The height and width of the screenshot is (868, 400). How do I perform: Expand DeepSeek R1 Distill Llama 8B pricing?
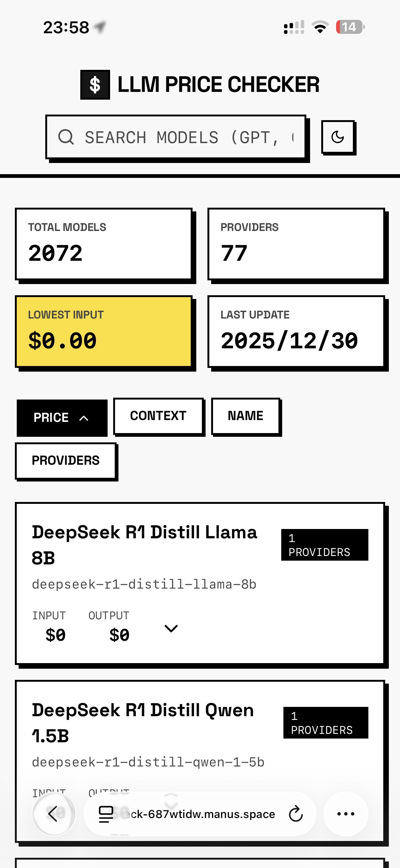pos(171,629)
